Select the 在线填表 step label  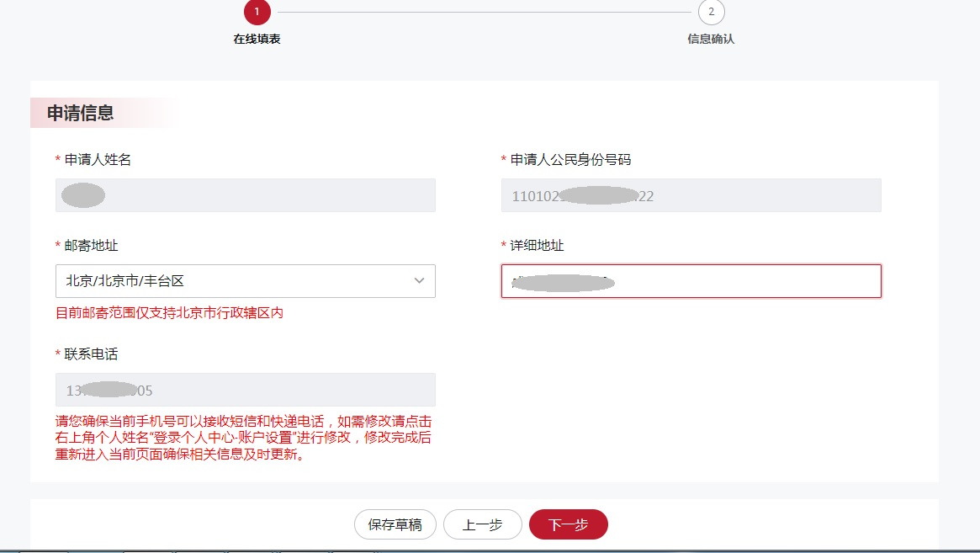click(x=257, y=39)
